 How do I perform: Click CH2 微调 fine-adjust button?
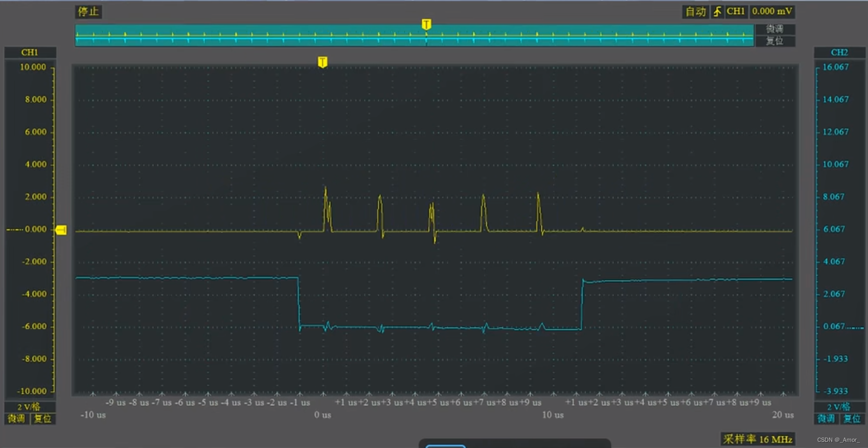(x=826, y=419)
